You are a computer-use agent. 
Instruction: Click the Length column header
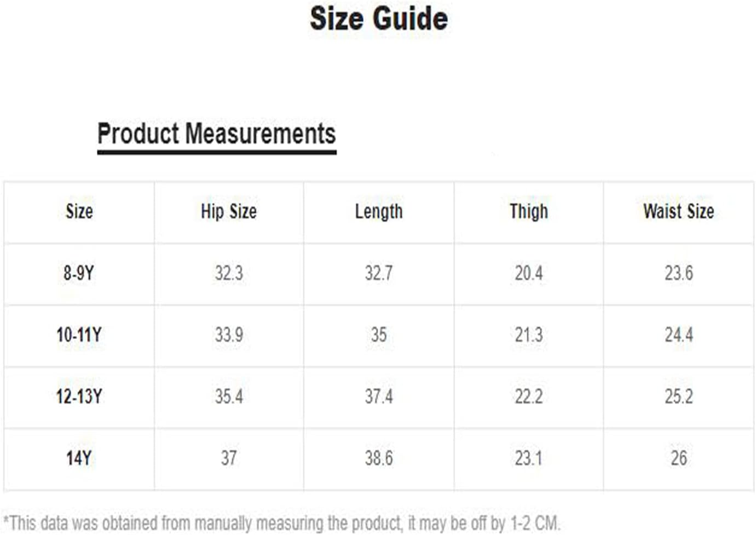tap(379, 212)
